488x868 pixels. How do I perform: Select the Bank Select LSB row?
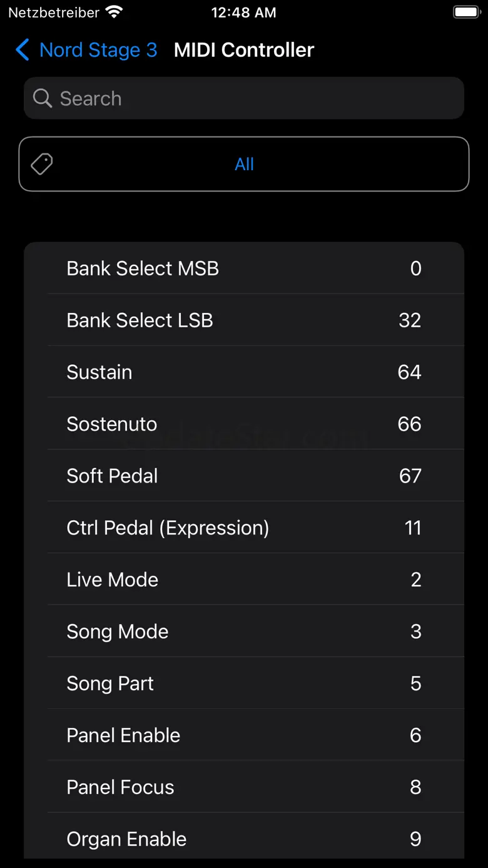pyautogui.click(x=244, y=320)
